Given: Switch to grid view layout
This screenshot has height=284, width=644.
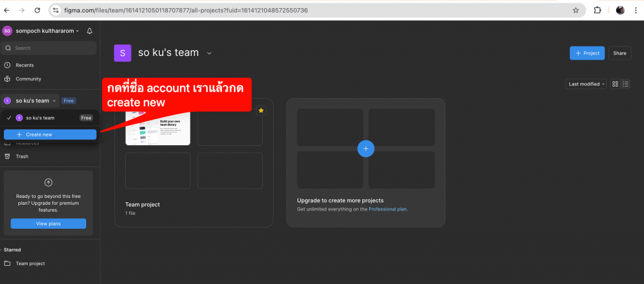Looking at the screenshot, I should pos(615,84).
